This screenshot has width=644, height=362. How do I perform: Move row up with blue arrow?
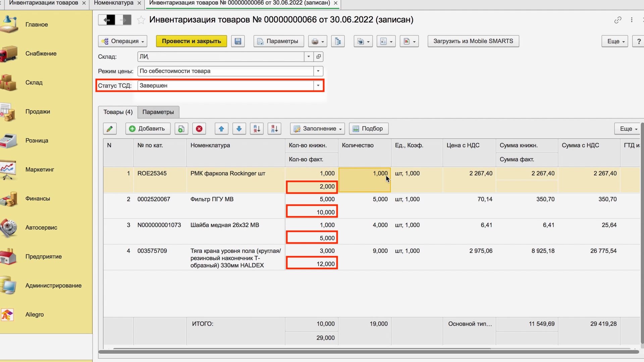pyautogui.click(x=221, y=129)
